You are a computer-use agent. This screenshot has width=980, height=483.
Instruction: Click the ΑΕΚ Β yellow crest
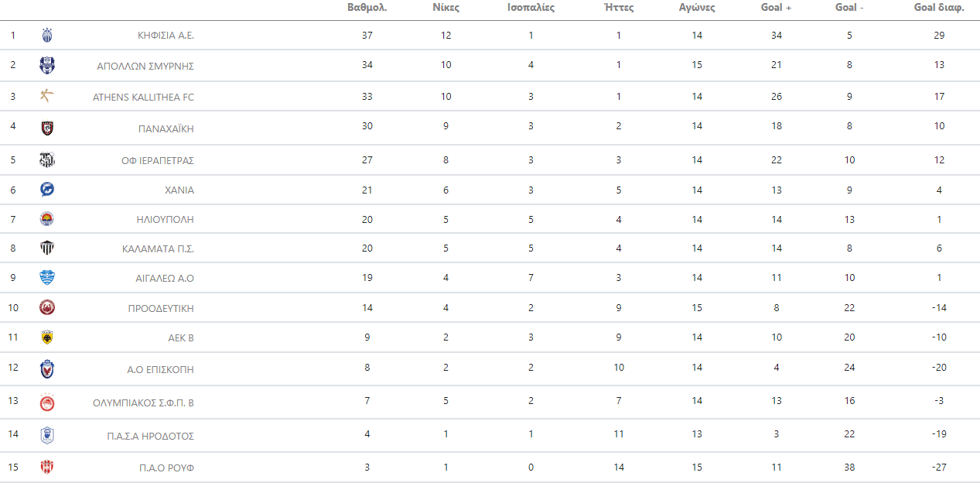coord(47,337)
